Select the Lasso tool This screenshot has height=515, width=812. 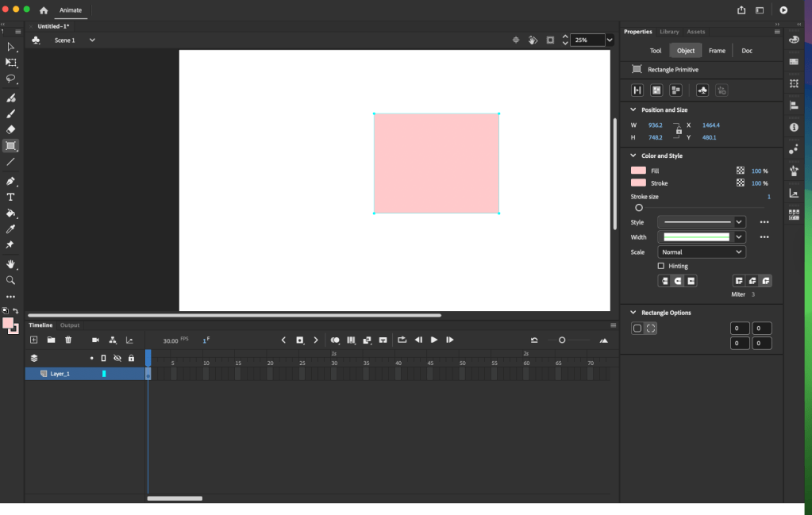click(11, 79)
